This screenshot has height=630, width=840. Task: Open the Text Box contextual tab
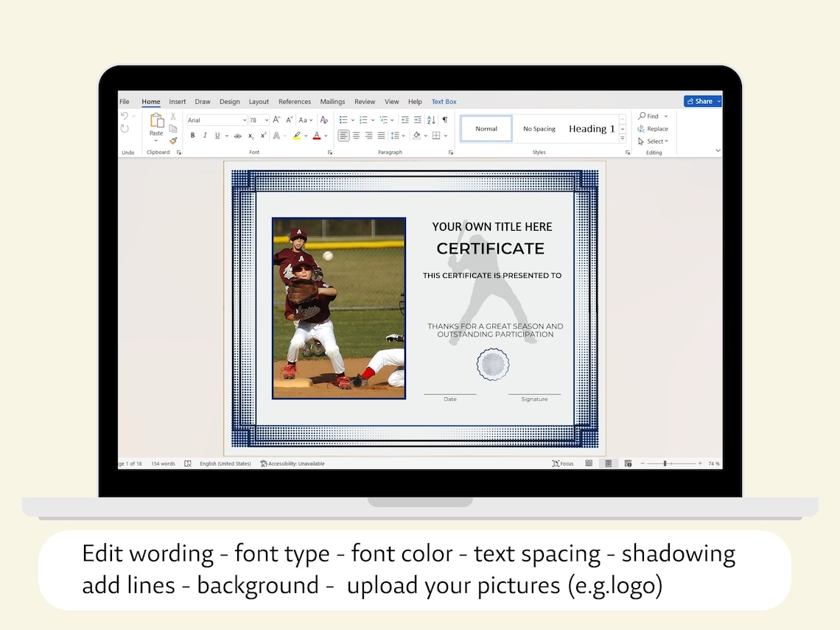444,102
